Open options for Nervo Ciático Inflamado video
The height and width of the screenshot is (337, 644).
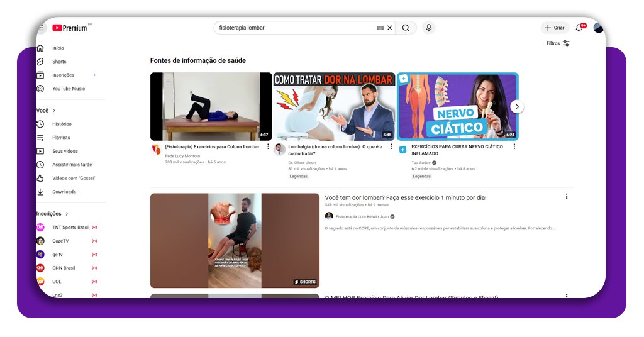(514, 146)
